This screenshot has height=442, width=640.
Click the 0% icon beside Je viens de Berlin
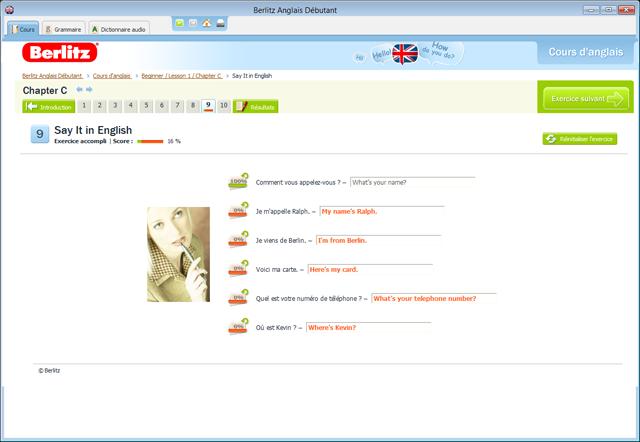click(x=238, y=239)
